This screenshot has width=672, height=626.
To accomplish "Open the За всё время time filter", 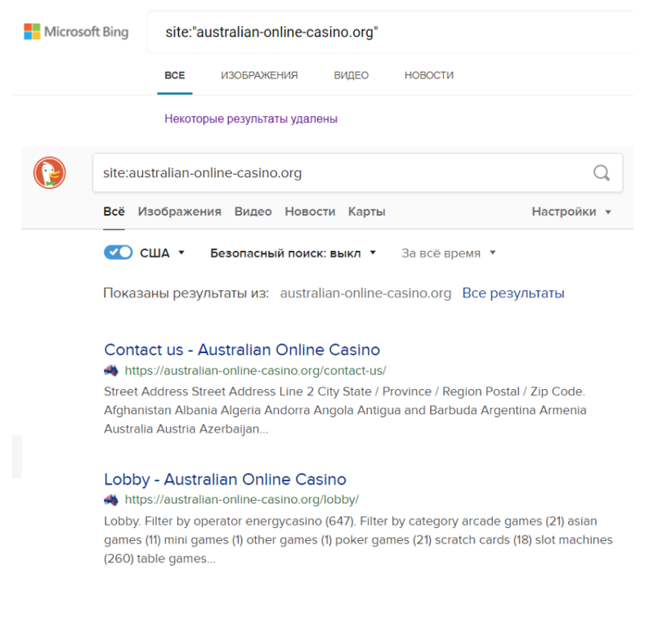I will 448,253.
